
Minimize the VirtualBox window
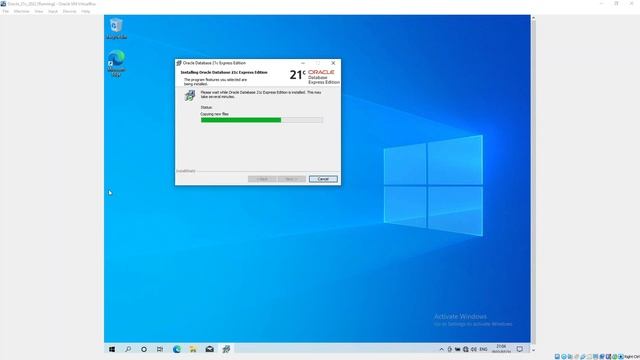coord(601,4)
